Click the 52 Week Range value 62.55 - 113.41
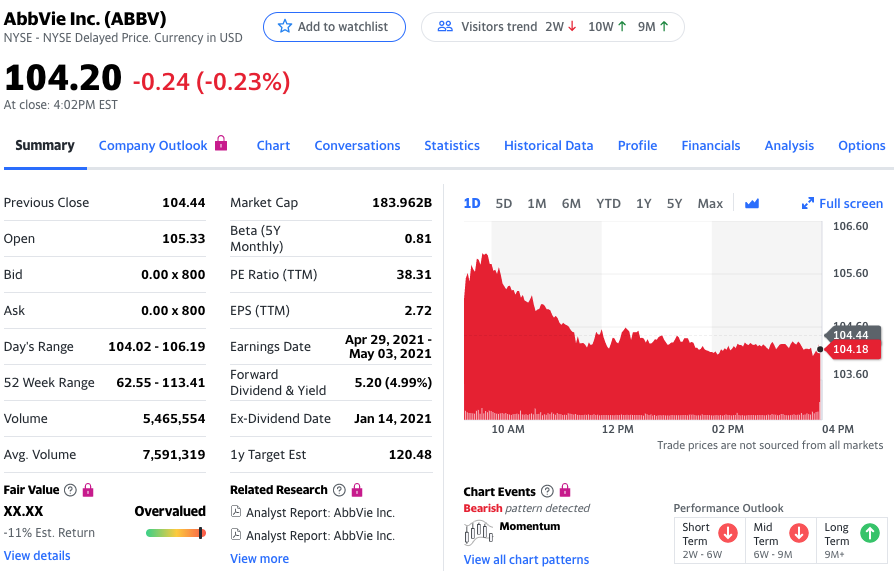 tap(161, 382)
